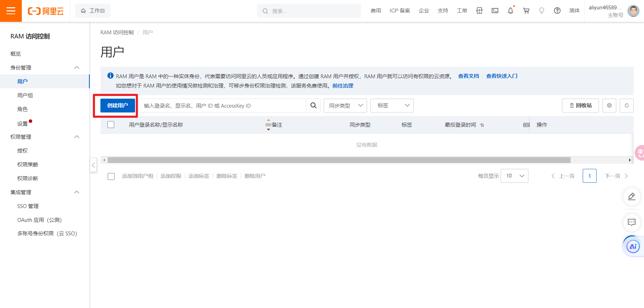Image resolution: width=644 pixels, height=308 pixels.
Task: Open the 同步类型 dropdown
Action: pos(345,106)
